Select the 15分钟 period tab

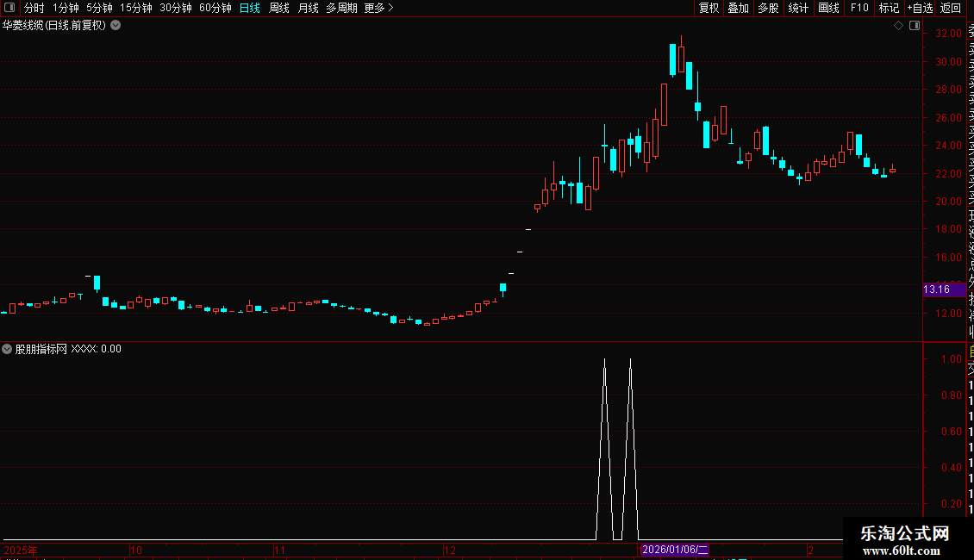point(136,8)
